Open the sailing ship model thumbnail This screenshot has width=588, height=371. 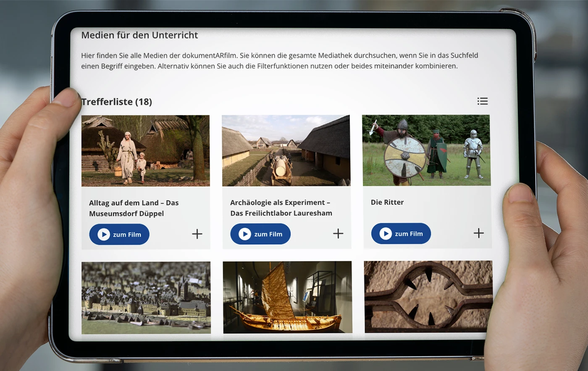click(288, 297)
